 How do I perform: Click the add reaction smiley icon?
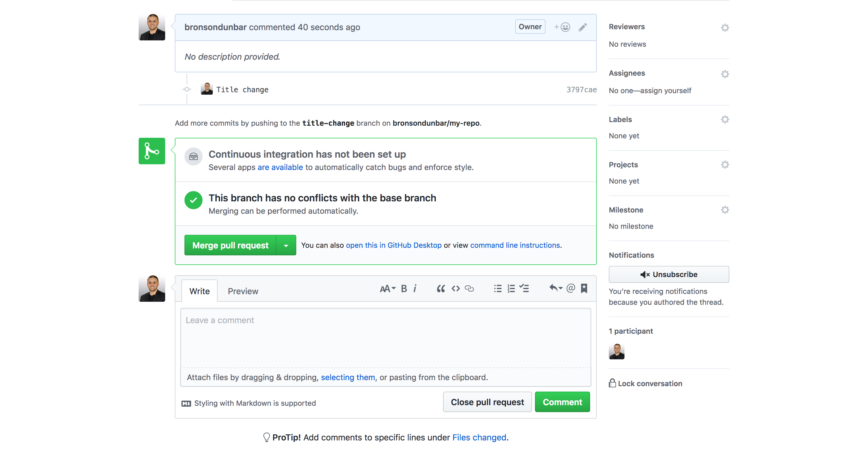563,27
